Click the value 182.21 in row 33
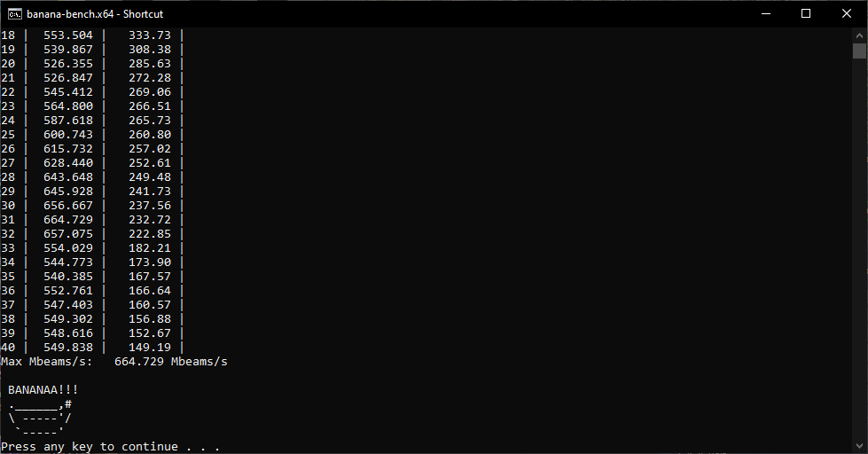This screenshot has width=868, height=454. pos(150,248)
